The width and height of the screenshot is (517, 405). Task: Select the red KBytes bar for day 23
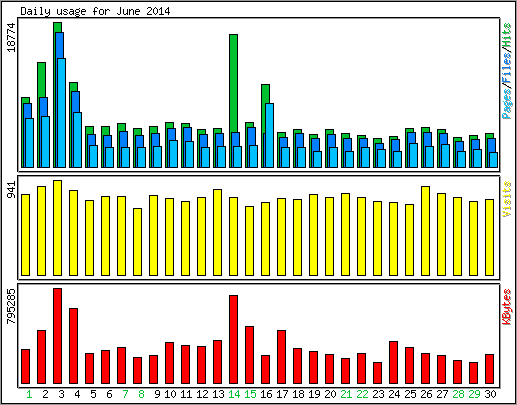tap(377, 373)
